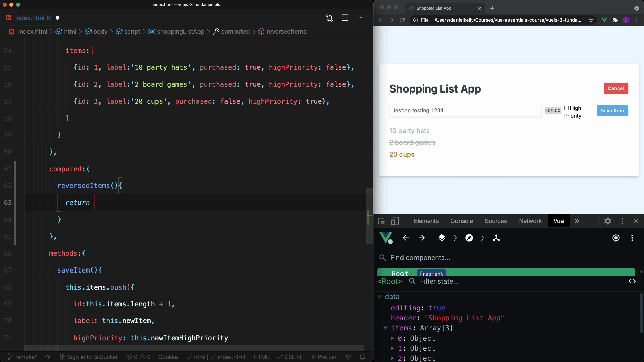Open a new Chrome tab

pos(492,8)
